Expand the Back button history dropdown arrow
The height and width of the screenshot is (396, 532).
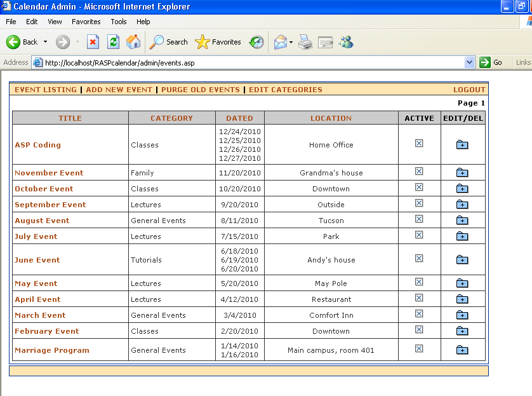click(46, 42)
